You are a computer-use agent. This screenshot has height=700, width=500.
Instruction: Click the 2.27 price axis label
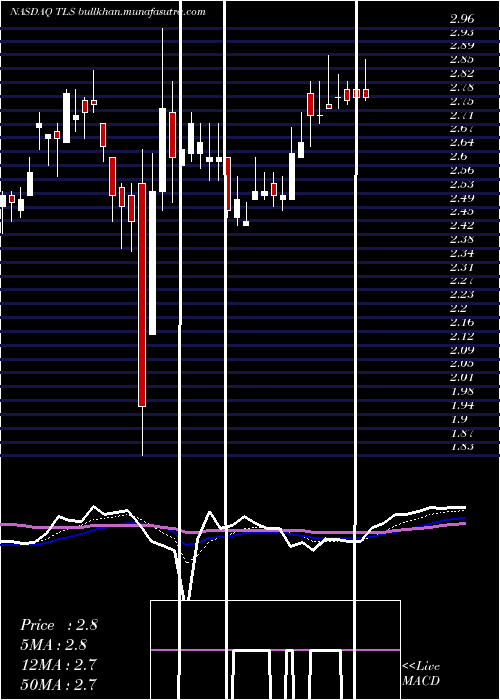pyautogui.click(x=462, y=281)
